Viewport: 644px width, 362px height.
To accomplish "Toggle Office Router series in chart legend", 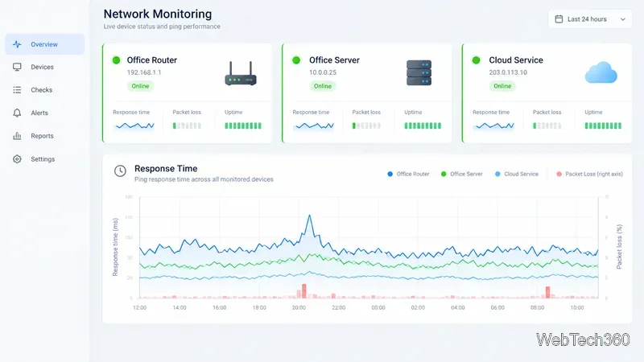I will point(408,174).
